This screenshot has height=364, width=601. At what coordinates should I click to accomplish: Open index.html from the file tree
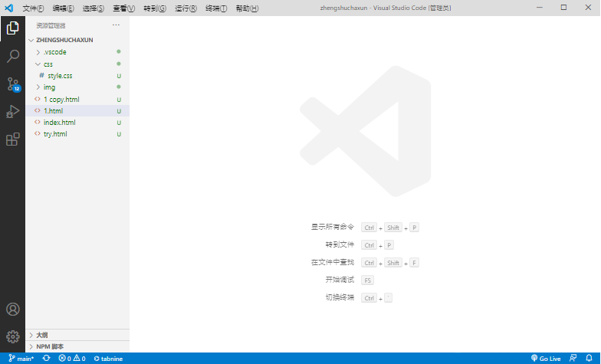coord(59,123)
